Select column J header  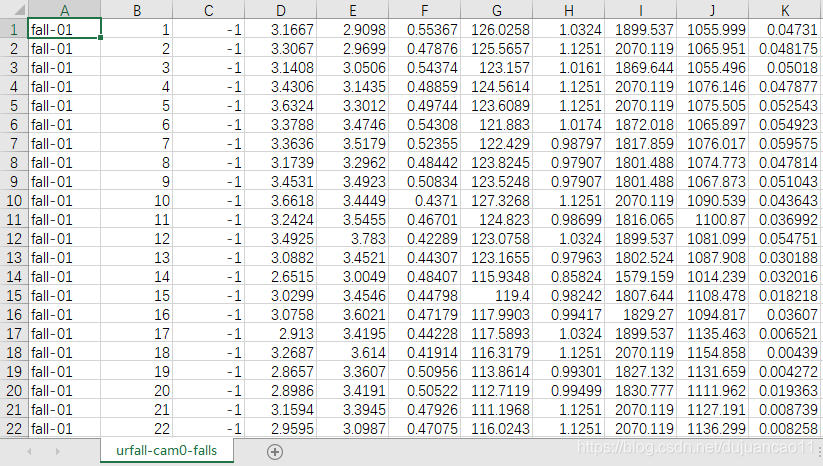(x=712, y=9)
